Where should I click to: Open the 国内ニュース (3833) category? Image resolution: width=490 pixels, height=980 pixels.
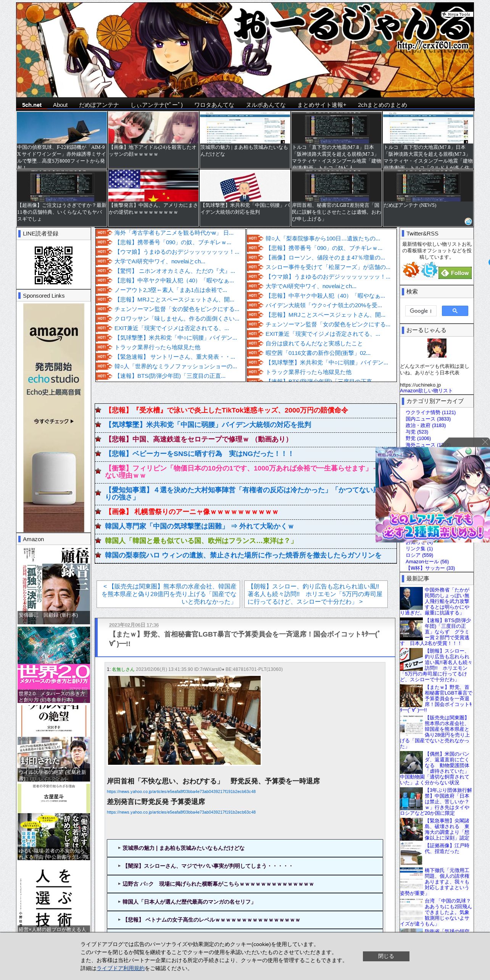[x=428, y=419]
